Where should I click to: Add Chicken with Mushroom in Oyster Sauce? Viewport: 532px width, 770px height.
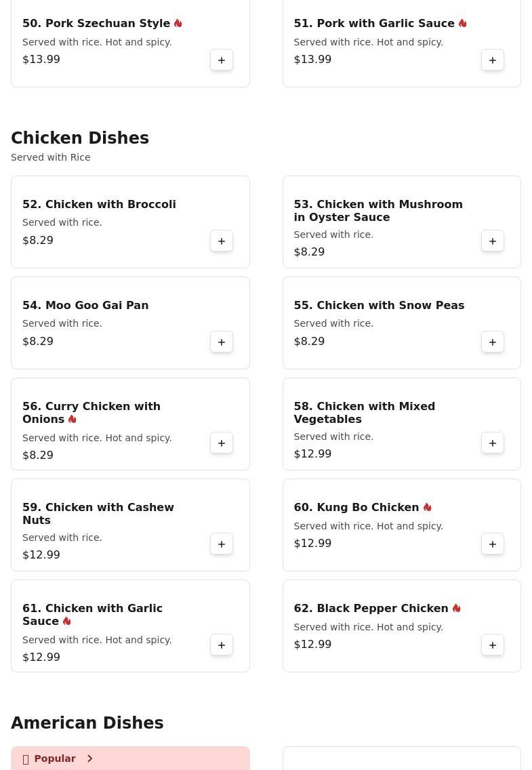[493, 241]
